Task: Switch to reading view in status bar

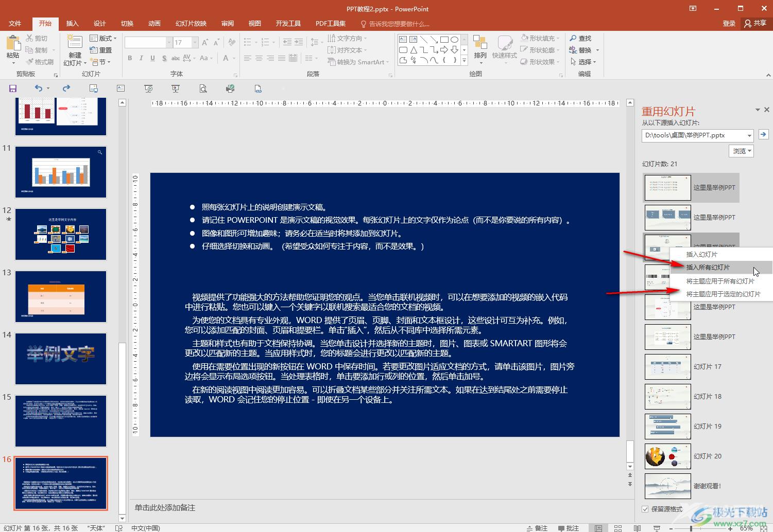Action: pyautogui.click(x=637, y=528)
